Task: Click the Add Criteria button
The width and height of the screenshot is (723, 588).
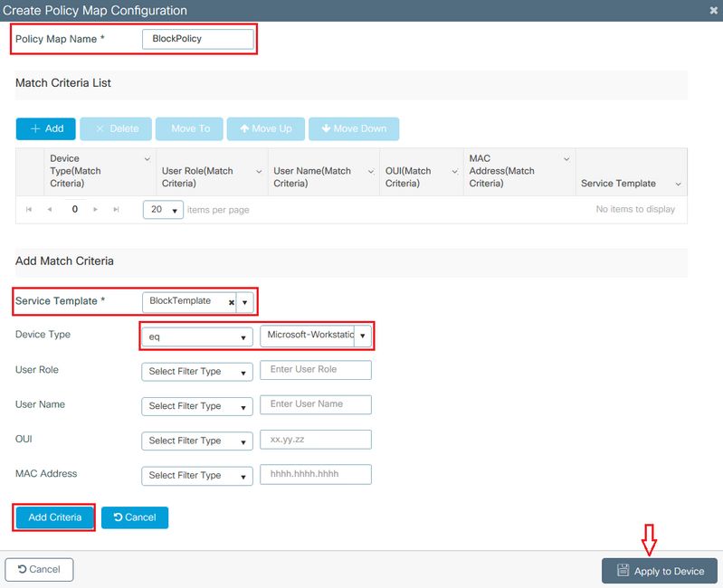Action: tap(55, 517)
